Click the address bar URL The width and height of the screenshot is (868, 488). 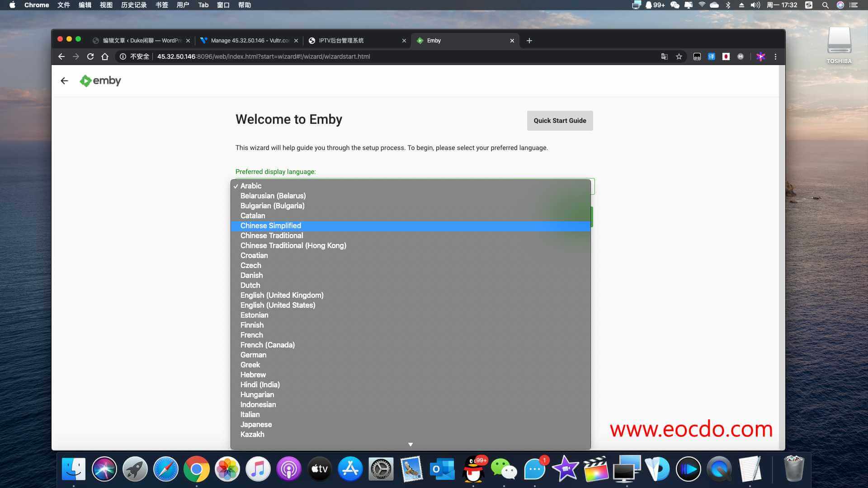(264, 56)
